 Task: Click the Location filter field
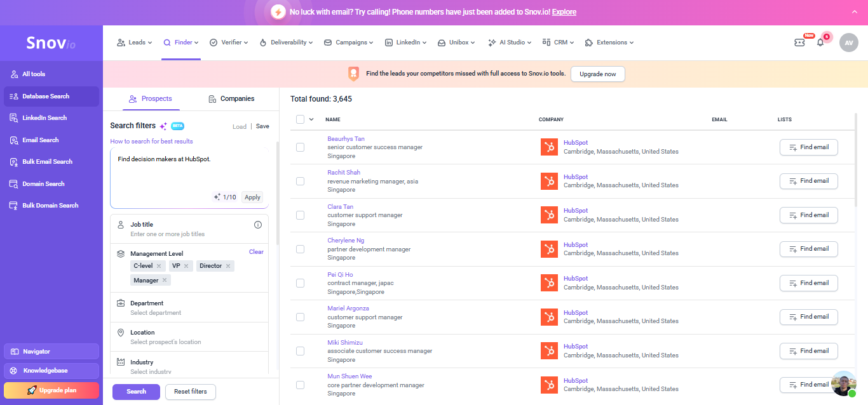(x=189, y=337)
